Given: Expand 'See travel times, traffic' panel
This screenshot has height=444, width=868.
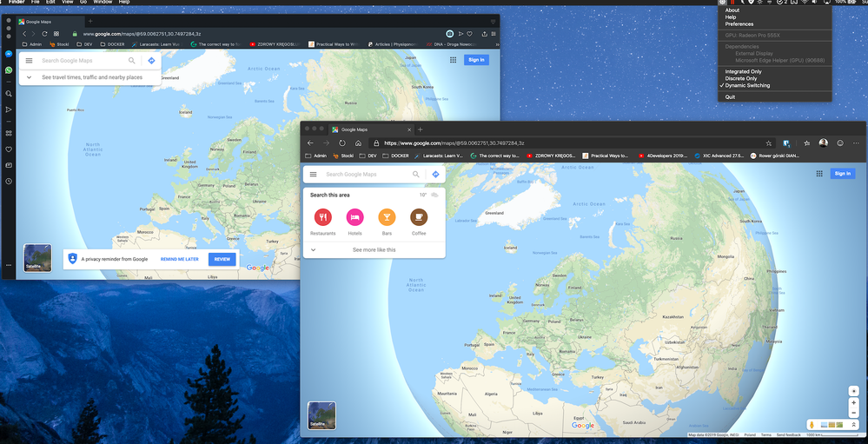Looking at the screenshot, I should 90,77.
